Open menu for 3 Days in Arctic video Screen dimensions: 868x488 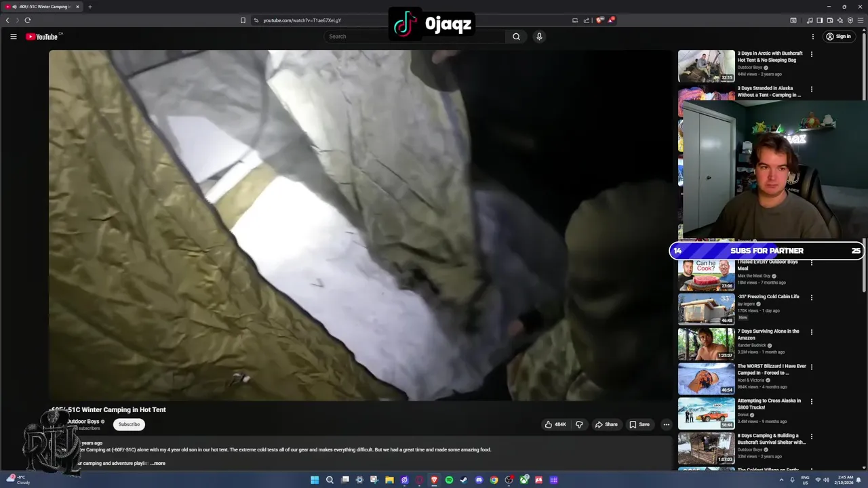(x=812, y=54)
